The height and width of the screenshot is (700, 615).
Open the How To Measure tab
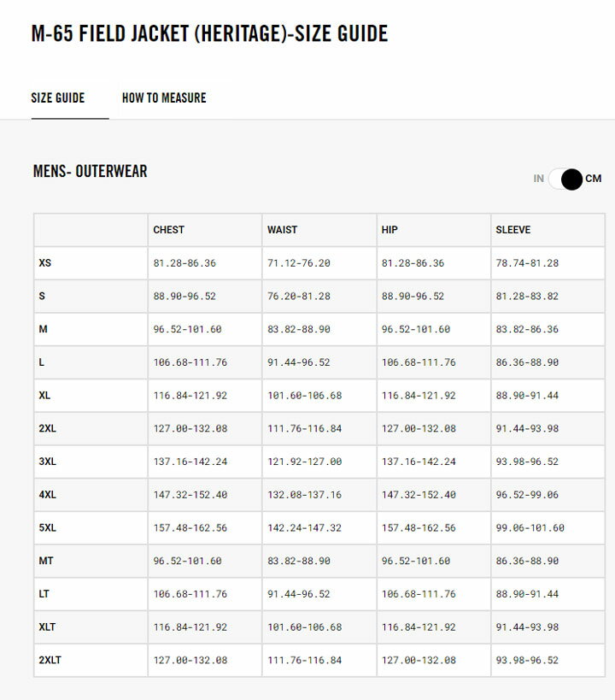point(164,97)
